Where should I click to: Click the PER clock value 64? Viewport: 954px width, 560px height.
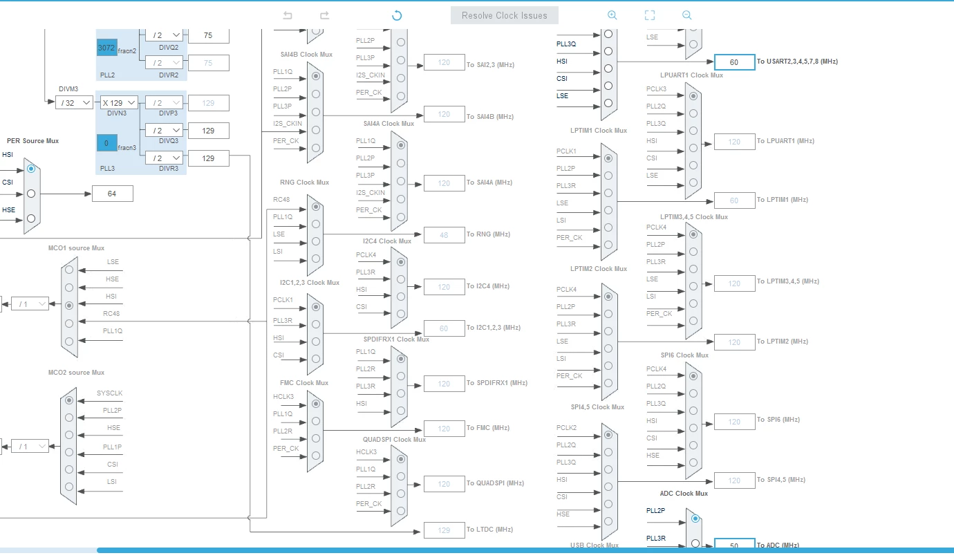112,194
